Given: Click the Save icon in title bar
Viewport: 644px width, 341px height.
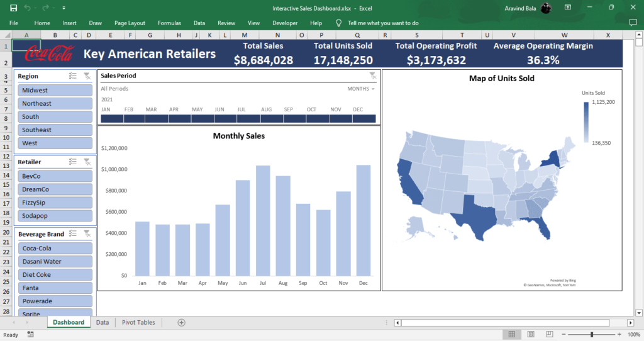Looking at the screenshot, I should [x=14, y=8].
